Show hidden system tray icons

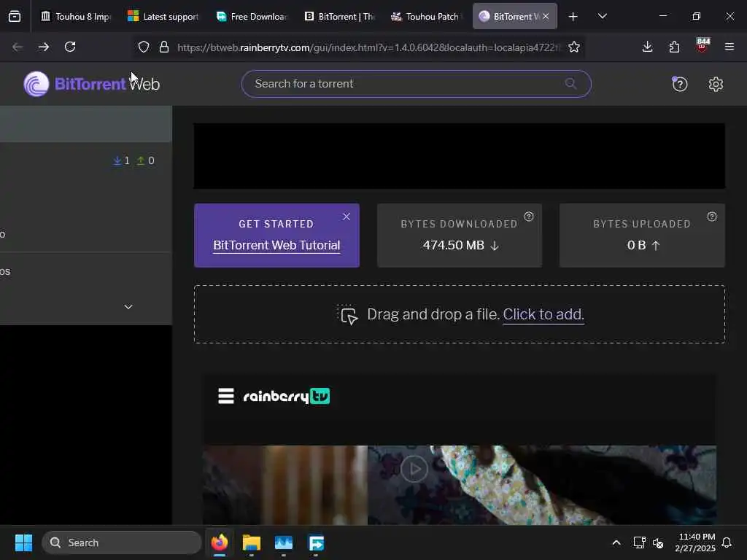pos(616,542)
